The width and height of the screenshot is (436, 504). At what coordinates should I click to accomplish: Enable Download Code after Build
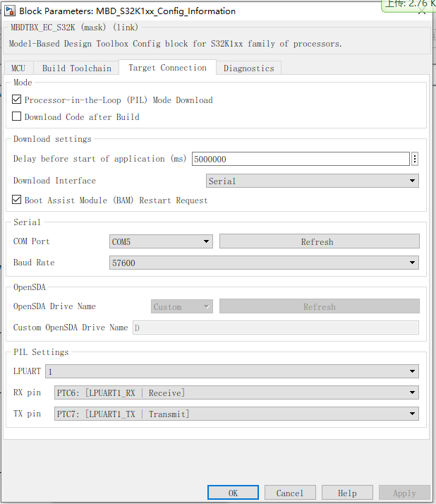coord(16,116)
